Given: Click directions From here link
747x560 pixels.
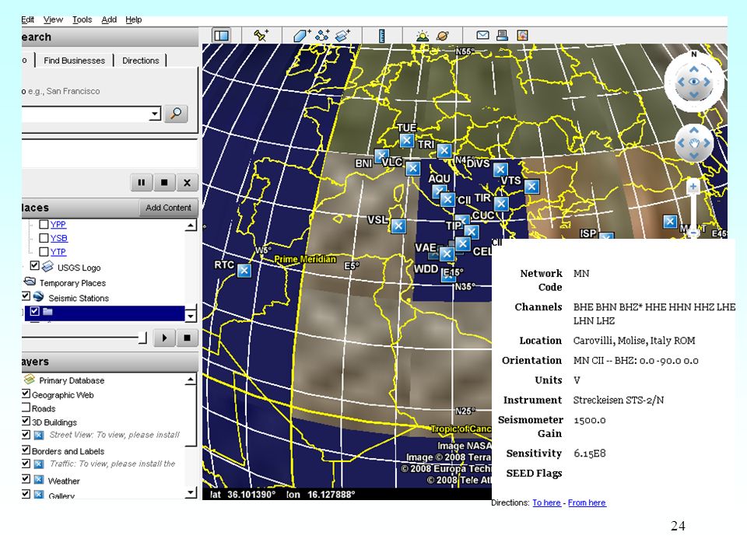Looking at the screenshot, I should pyautogui.click(x=587, y=502).
